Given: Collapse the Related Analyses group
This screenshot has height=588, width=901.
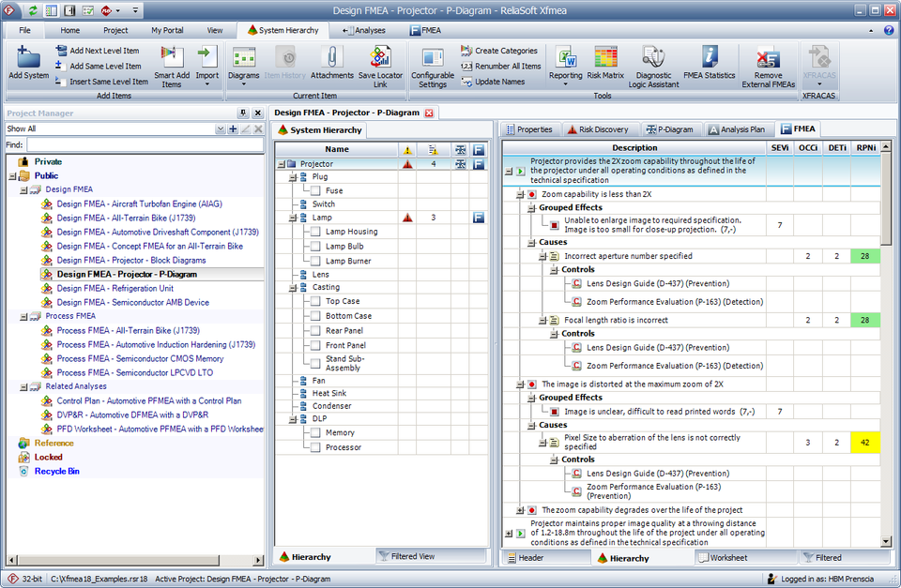Looking at the screenshot, I should coord(23,387).
